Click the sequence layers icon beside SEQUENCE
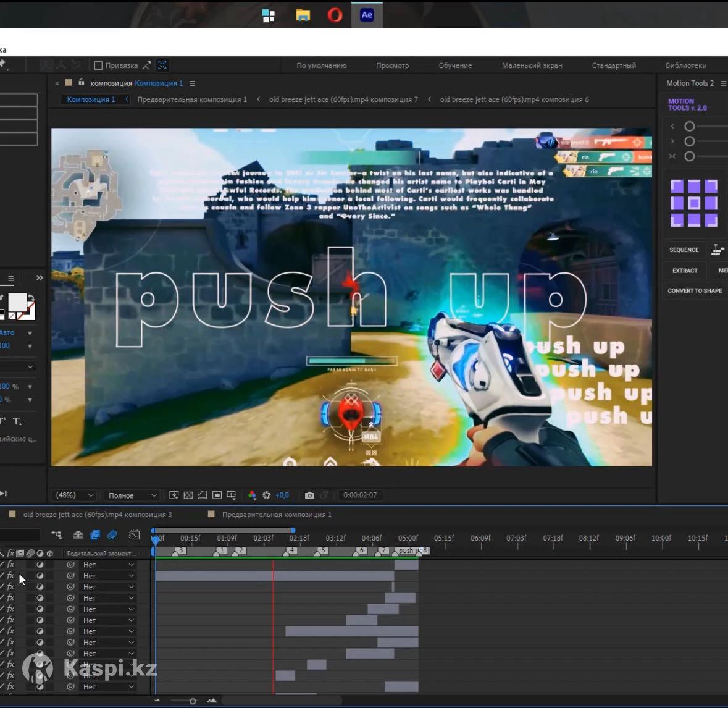The width and height of the screenshot is (728, 708). (718, 250)
